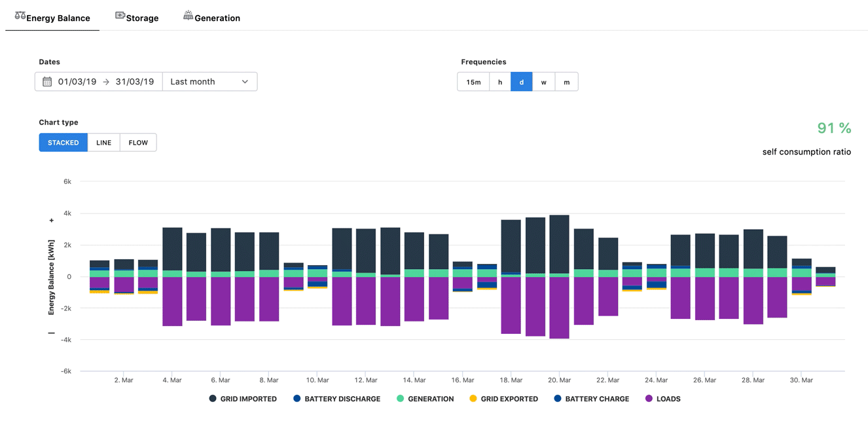Click the battery Storage icon
868x421 pixels.
pyautogui.click(x=120, y=16)
